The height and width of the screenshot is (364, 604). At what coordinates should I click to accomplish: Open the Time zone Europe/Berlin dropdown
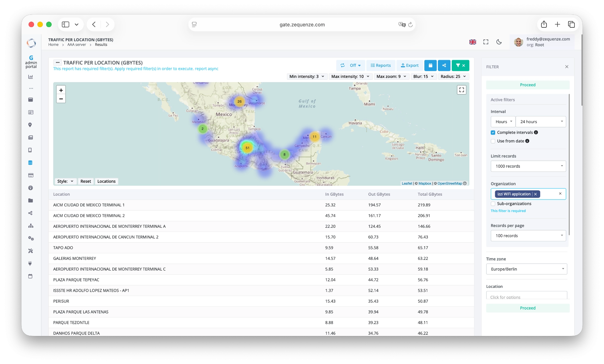527,269
